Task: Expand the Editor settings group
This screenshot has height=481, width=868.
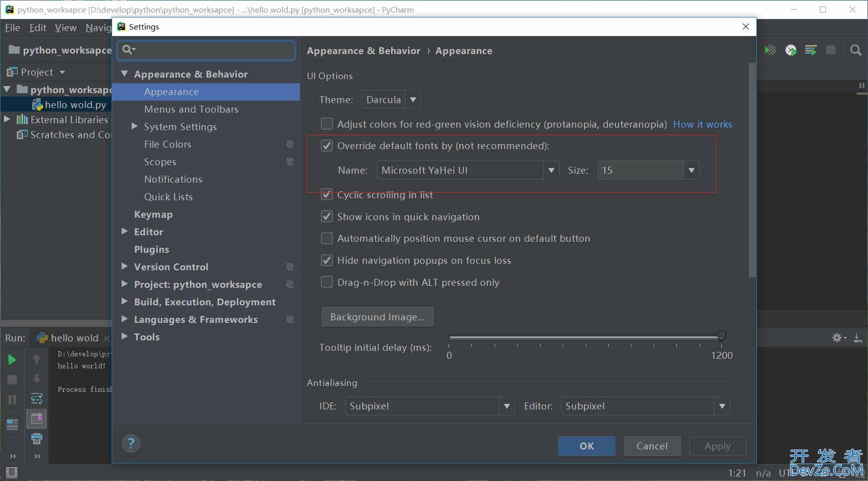Action: pos(125,231)
